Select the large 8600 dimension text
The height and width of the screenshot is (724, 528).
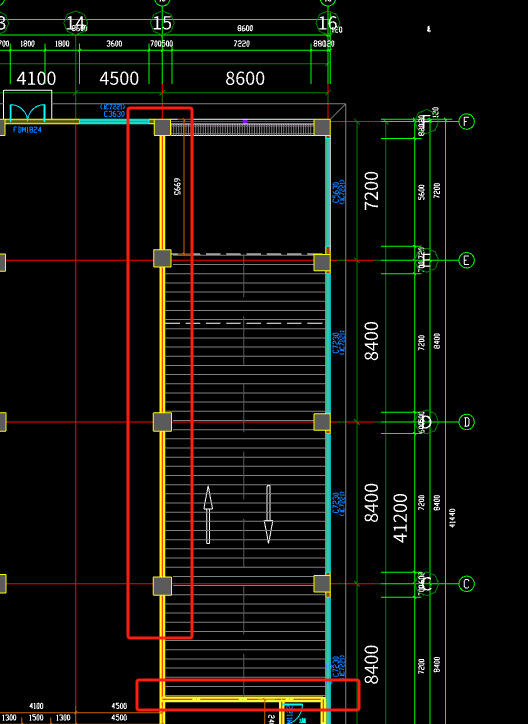coord(245,79)
